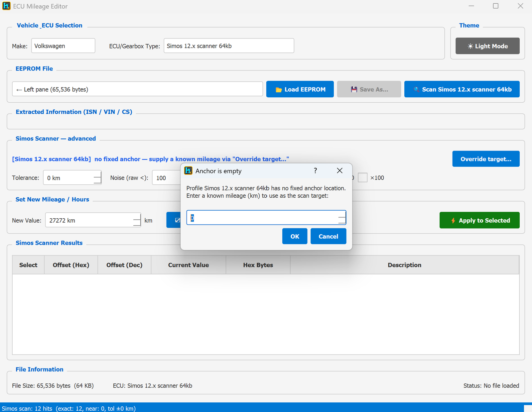This screenshot has width=532, height=412.
Task: Click the magnifier icon on Scan Simos button
Action: tap(416, 89)
